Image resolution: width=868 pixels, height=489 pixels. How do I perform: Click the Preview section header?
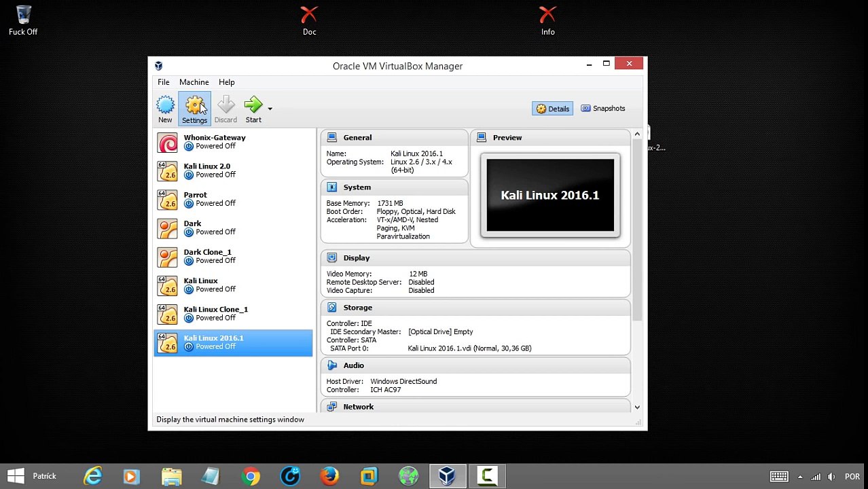550,138
